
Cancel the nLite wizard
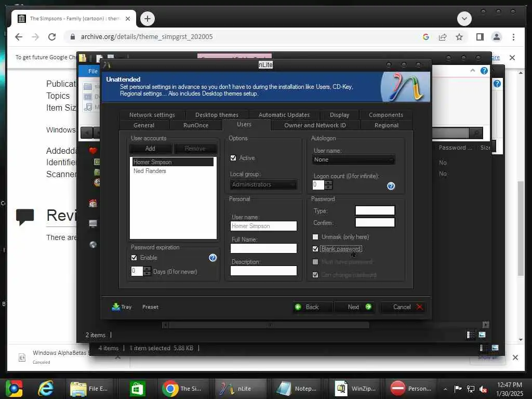pos(403,307)
